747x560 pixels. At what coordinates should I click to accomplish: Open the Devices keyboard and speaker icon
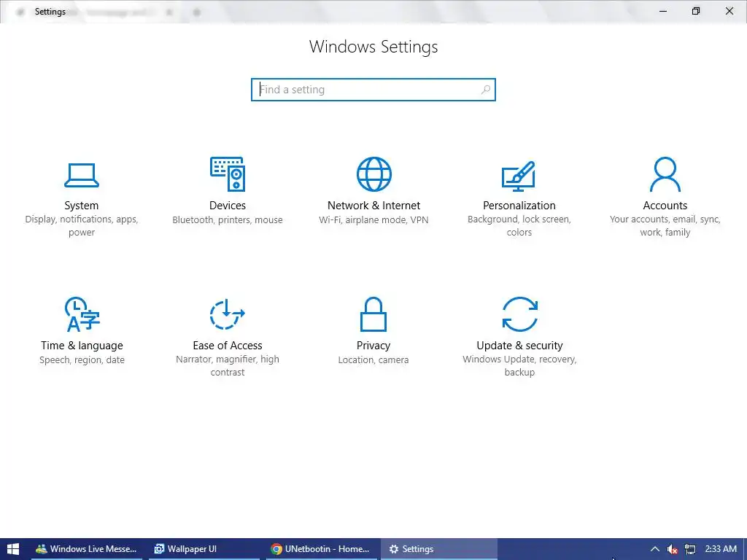coord(228,174)
